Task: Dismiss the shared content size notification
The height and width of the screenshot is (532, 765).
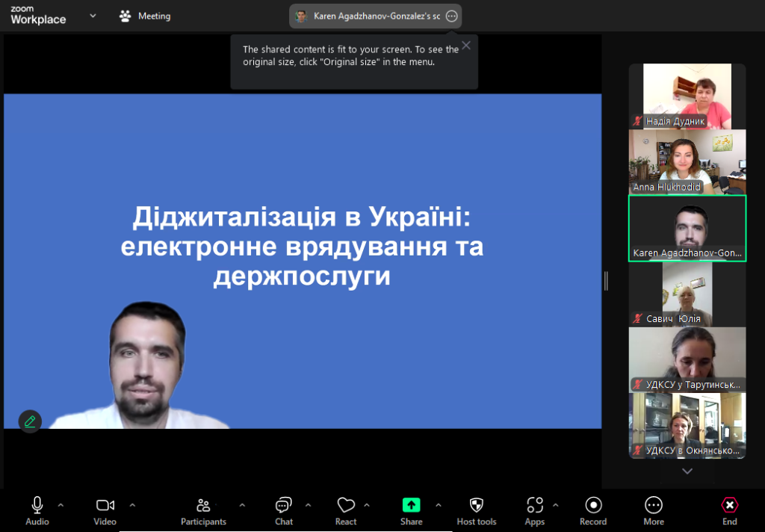Action: tap(466, 46)
